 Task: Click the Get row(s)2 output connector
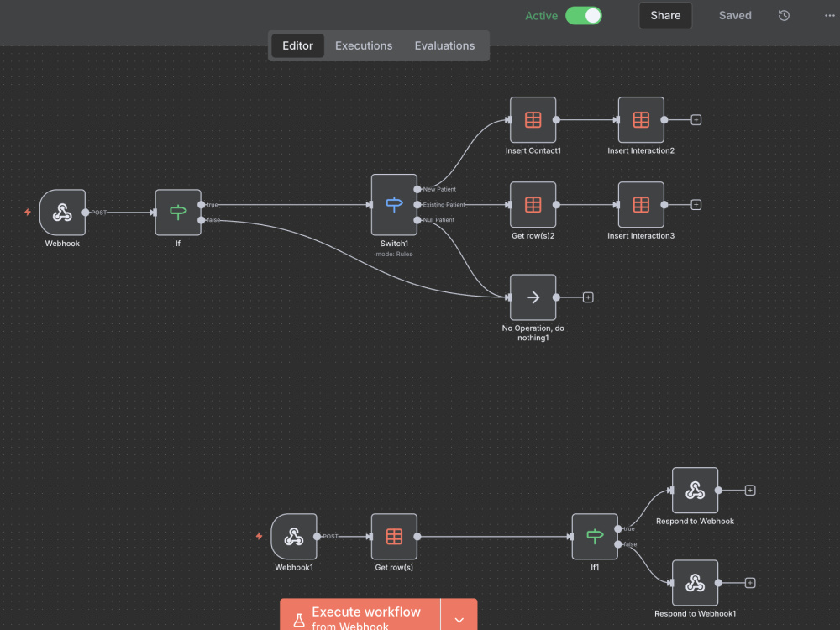(x=556, y=205)
